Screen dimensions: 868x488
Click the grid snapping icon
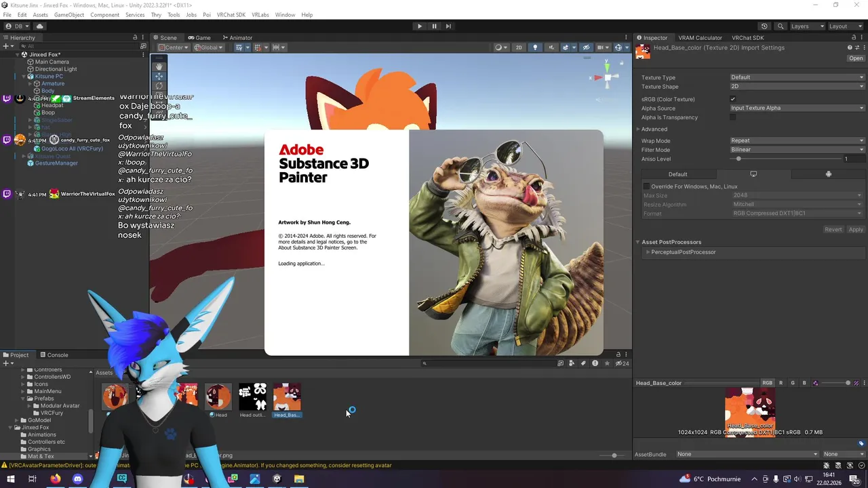(258, 47)
